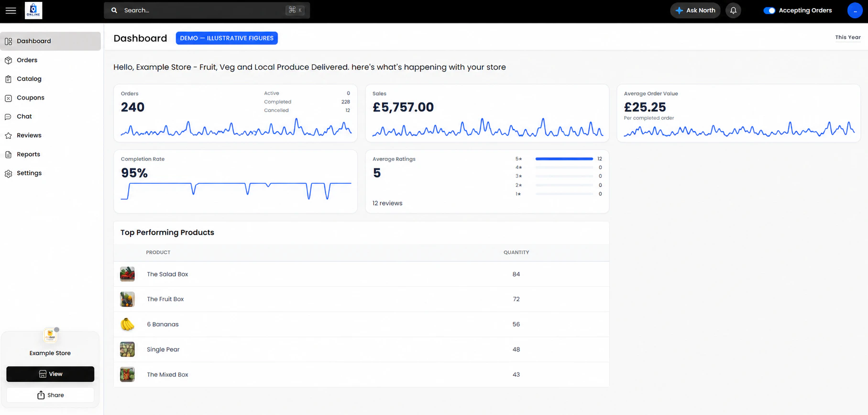Screen dimensions: 868x415
Task: Click the 6 Bananas product thumbnail
Action: click(x=127, y=325)
